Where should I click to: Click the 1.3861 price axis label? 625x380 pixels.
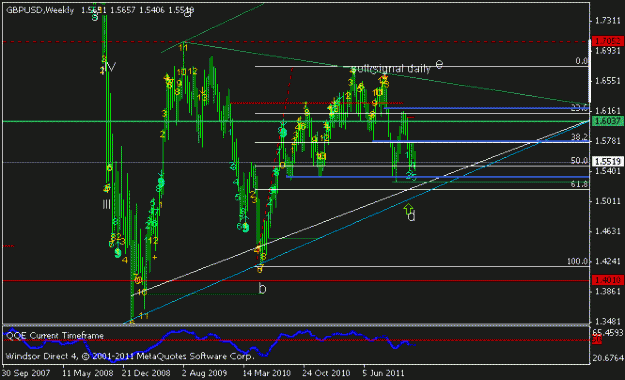click(x=607, y=291)
